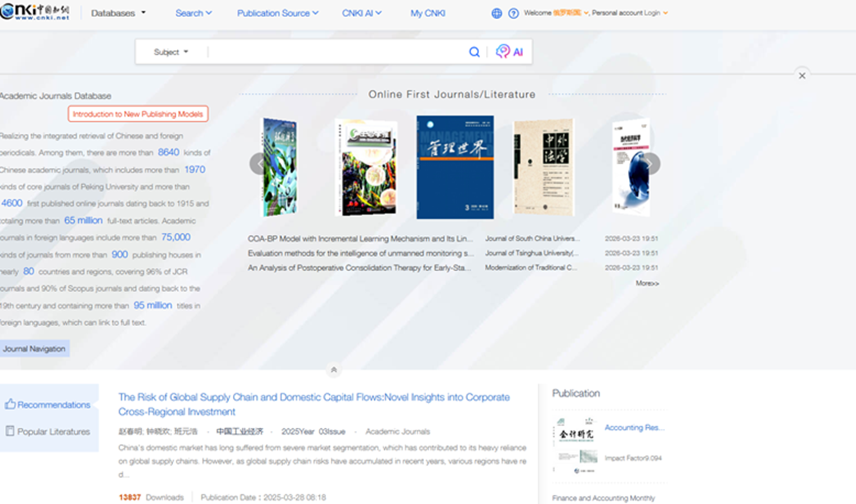Open the help question mark icon

pos(513,14)
